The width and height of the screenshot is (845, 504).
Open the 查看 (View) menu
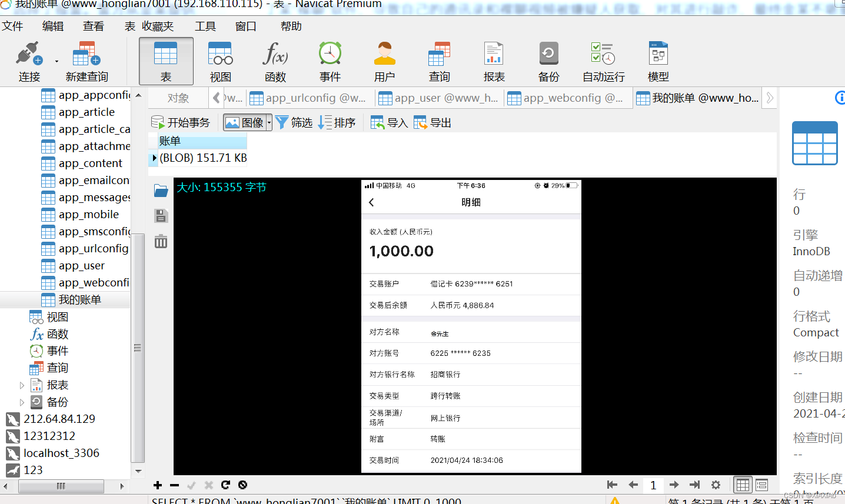(94, 26)
